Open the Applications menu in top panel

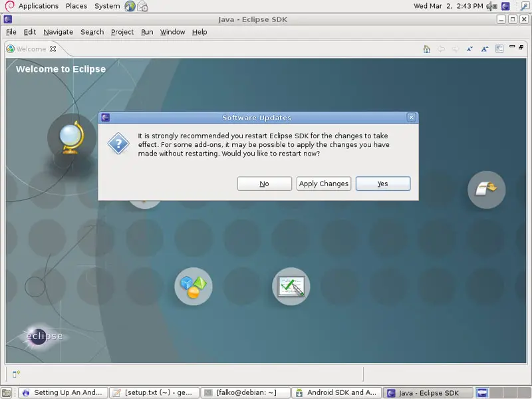39,6
